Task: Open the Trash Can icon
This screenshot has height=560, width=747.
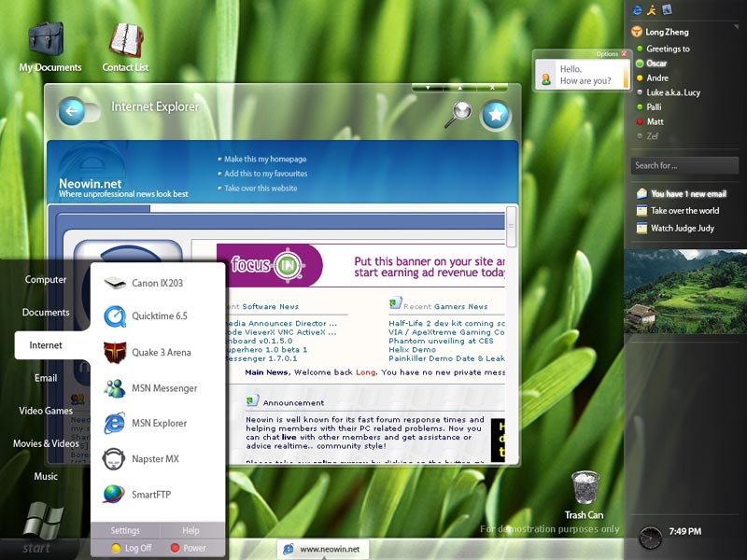Action: coord(585,488)
